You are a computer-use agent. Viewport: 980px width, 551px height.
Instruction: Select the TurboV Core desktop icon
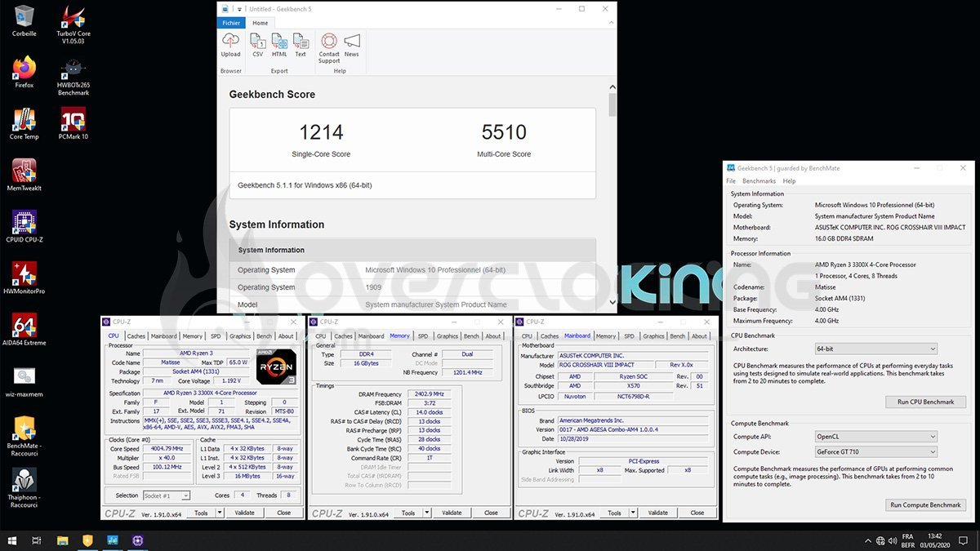(x=73, y=24)
